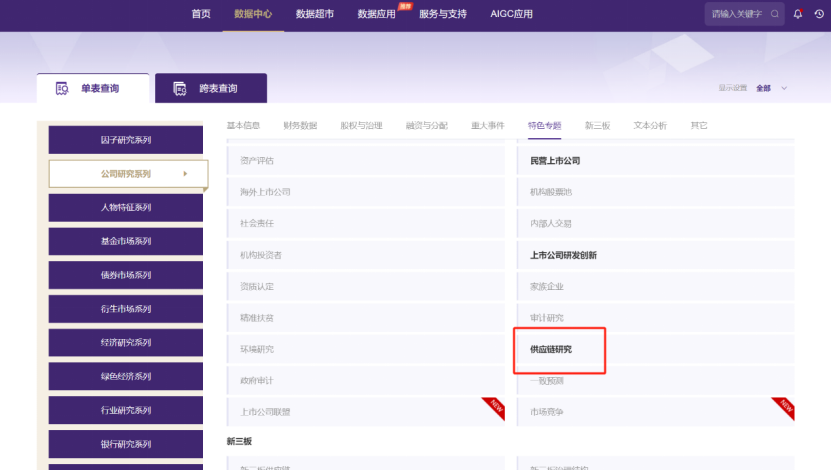Select 基金市场系列 in sidebar
Viewport: 831px width, 470px height.
[126, 241]
